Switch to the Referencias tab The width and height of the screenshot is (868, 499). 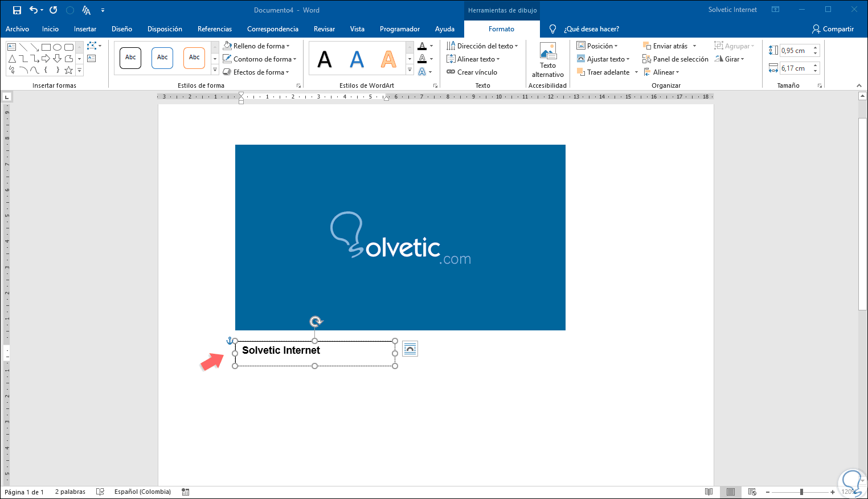pos(215,29)
